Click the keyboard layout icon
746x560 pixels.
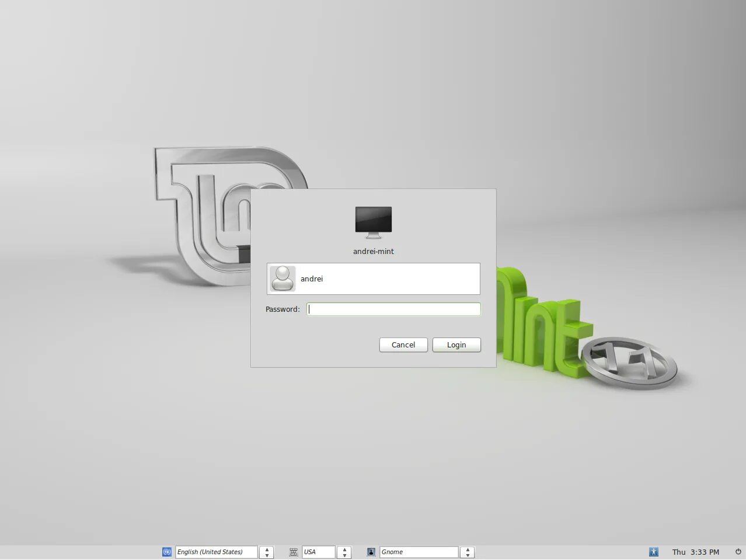(x=293, y=552)
